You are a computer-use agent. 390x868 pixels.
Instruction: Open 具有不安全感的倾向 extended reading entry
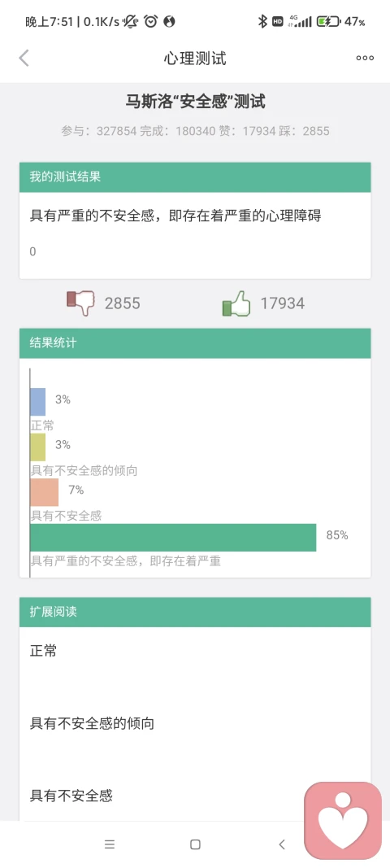[x=195, y=723]
